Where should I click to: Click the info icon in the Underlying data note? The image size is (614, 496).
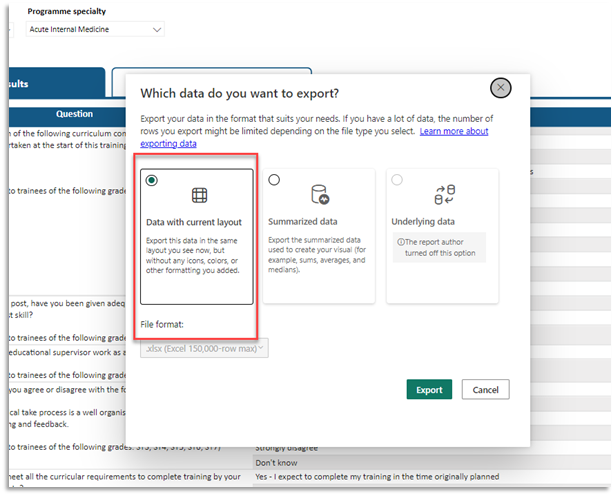(x=401, y=242)
